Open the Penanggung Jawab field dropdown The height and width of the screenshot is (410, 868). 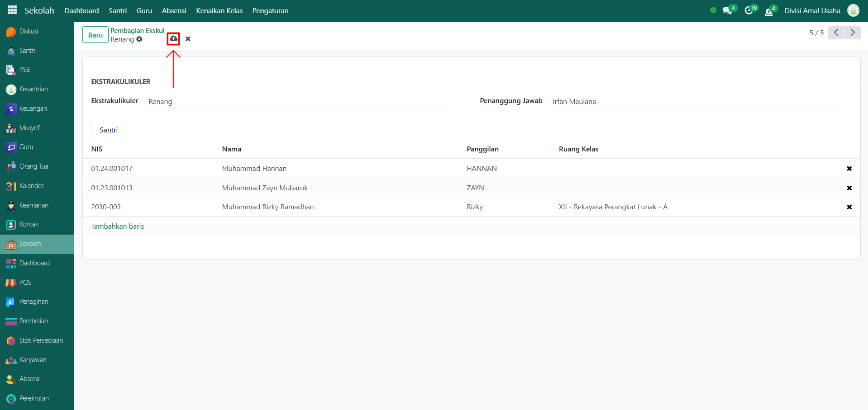695,102
